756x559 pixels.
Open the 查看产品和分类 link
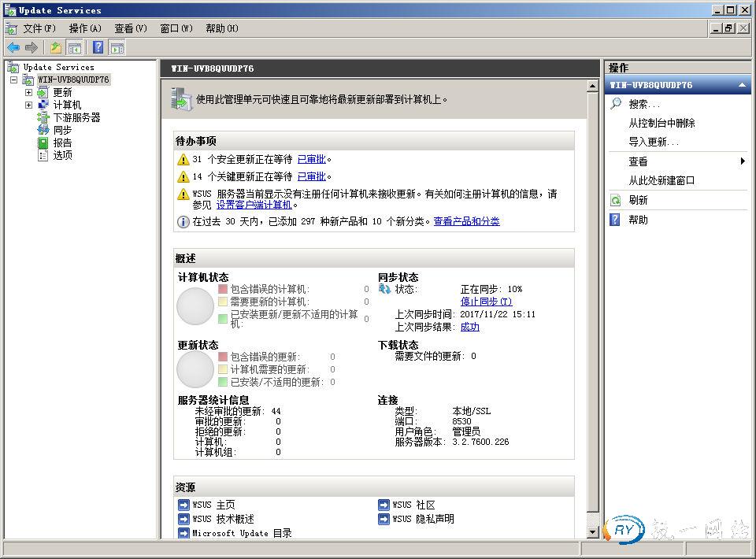466,221
